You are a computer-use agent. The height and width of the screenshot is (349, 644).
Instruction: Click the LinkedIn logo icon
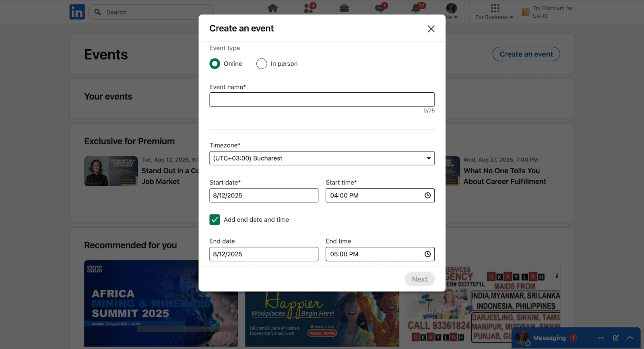[77, 12]
